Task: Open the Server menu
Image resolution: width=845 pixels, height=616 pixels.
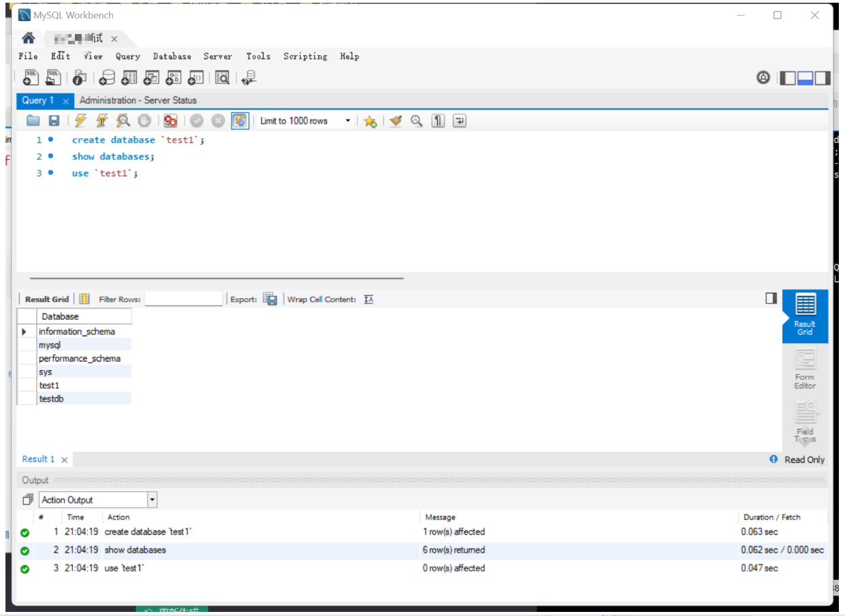Action: pos(218,56)
